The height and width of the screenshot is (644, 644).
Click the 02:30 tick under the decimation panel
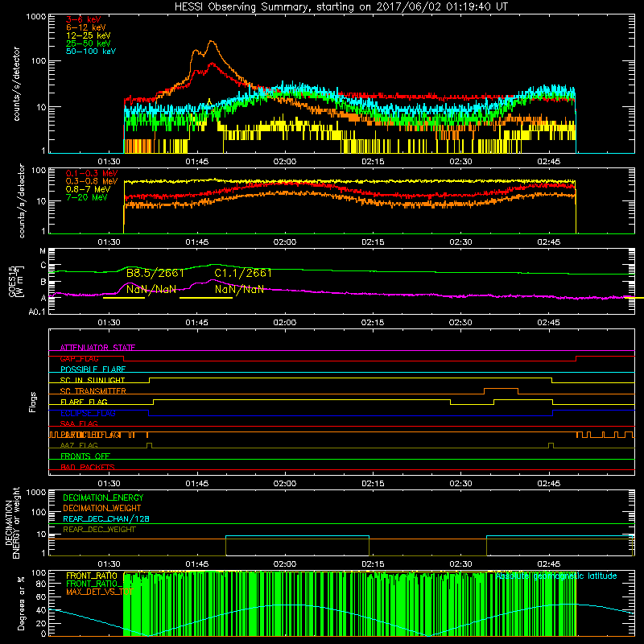(460, 564)
